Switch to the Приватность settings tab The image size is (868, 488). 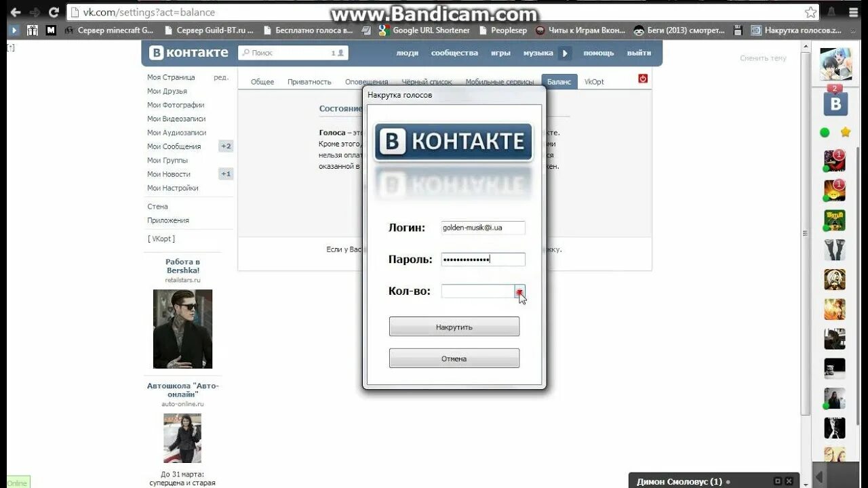[309, 82]
